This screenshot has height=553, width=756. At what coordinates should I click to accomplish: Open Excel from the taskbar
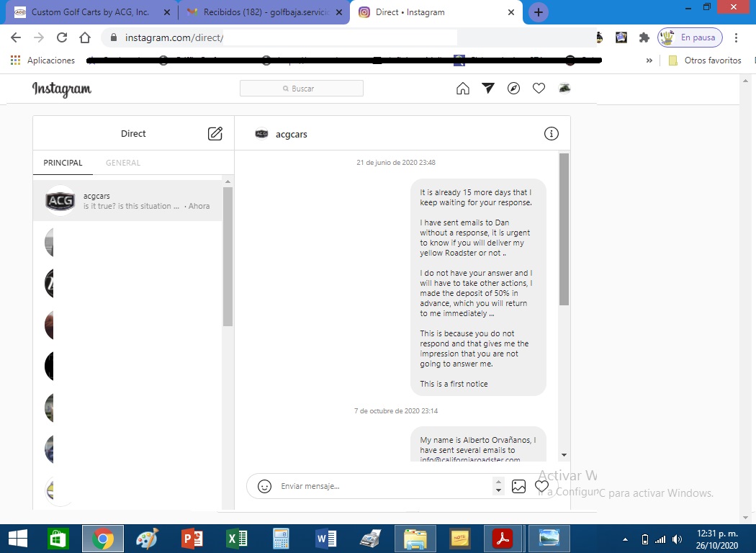click(x=237, y=539)
